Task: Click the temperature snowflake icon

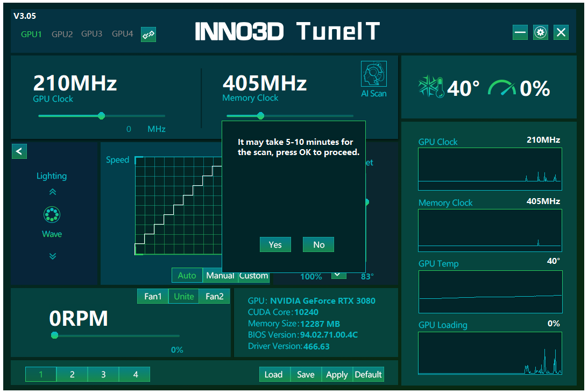Action: (x=431, y=87)
